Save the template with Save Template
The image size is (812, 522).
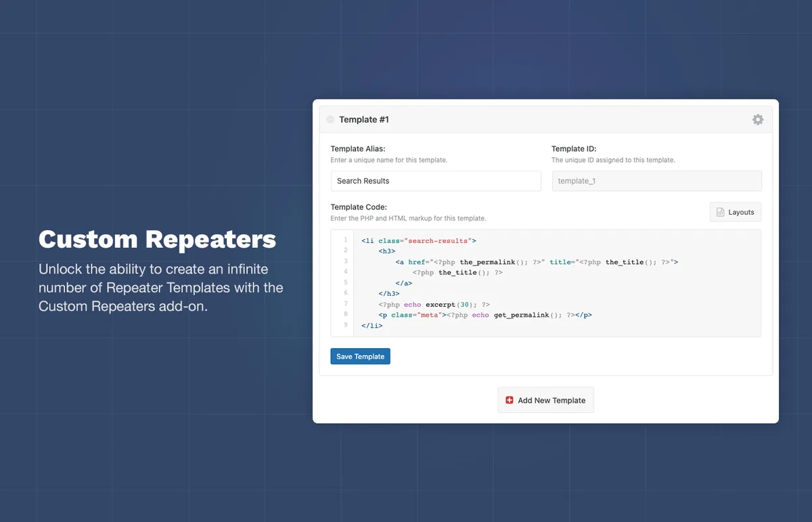(x=360, y=356)
